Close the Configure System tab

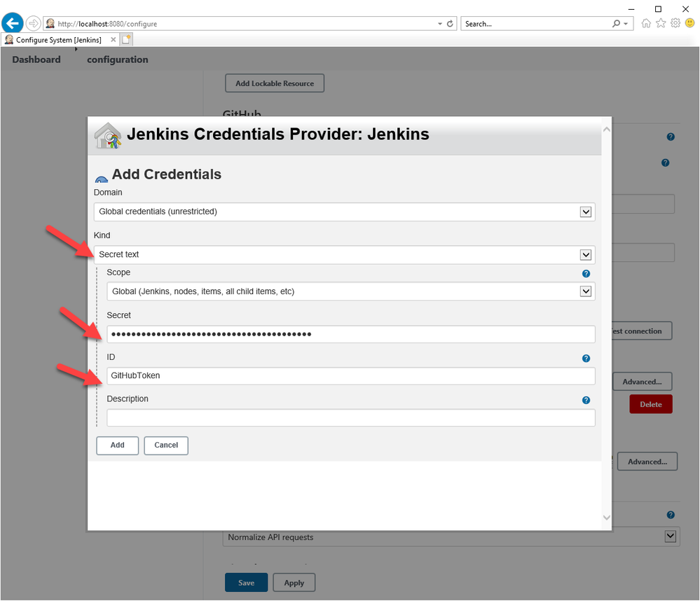114,40
